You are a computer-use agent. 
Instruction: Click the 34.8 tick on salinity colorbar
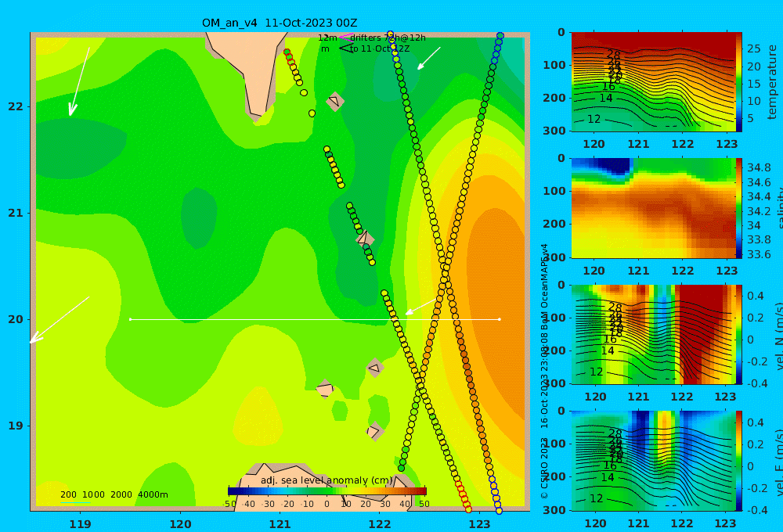point(759,167)
